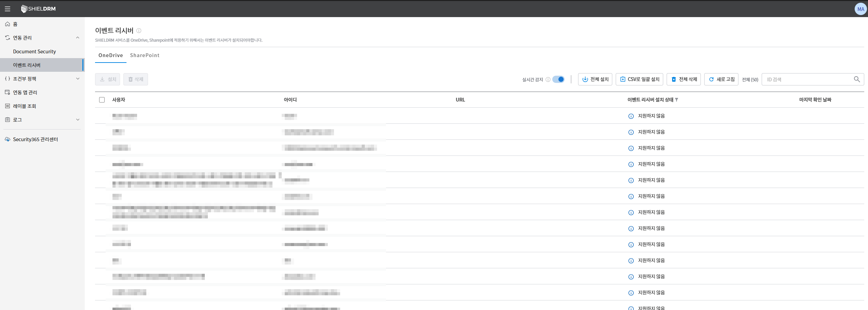Select the OneDrive tab
The image size is (868, 310).
click(x=111, y=55)
